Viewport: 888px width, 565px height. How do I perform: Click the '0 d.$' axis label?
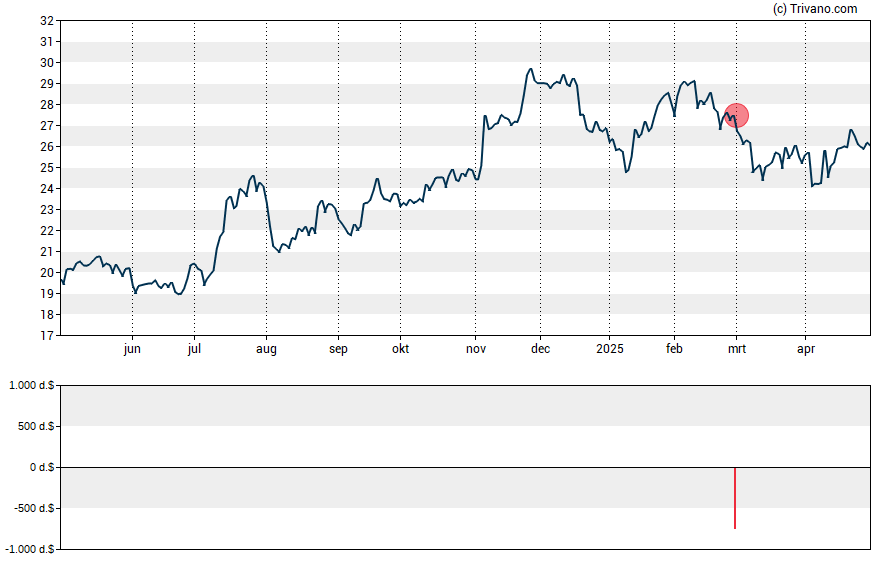(42, 467)
